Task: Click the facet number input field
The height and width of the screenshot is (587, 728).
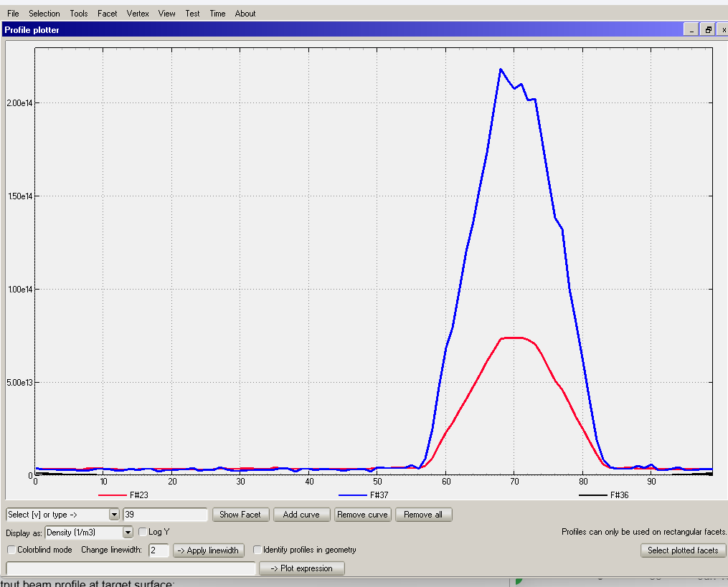Action: 165,515
